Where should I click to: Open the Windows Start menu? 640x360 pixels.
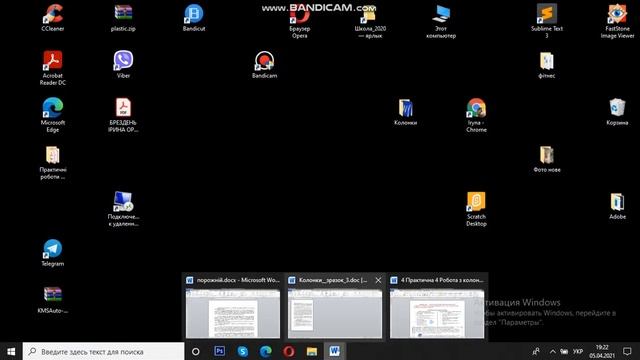click(11, 351)
